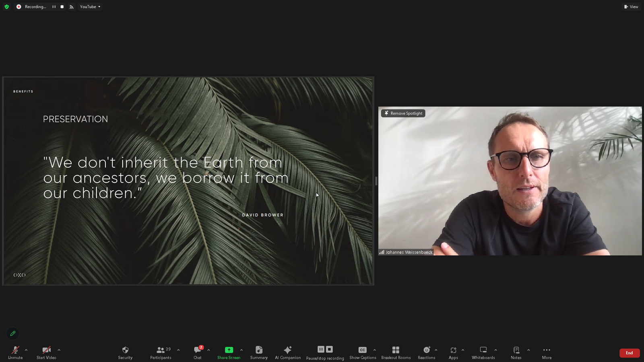
Task: Open the More menu
Action: coord(547,352)
